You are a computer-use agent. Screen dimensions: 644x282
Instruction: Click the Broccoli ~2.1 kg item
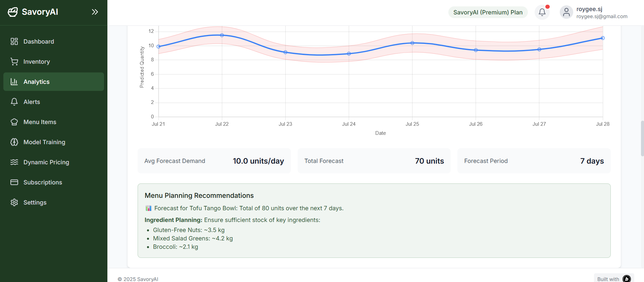coord(176,247)
